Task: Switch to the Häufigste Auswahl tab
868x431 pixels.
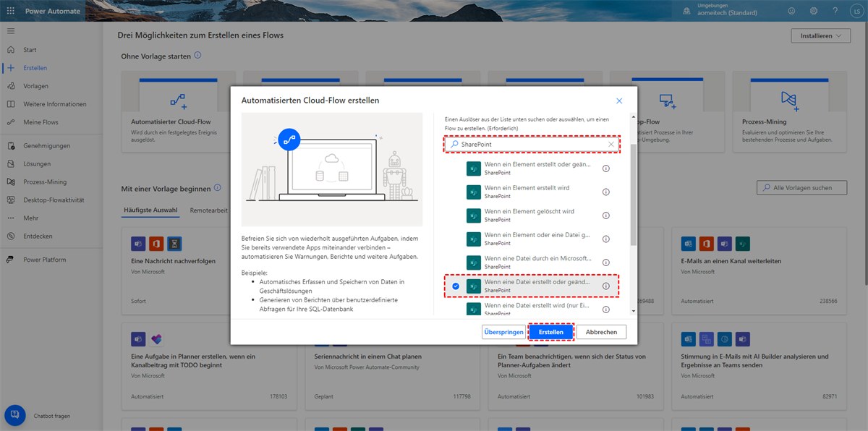Action: 150,210
